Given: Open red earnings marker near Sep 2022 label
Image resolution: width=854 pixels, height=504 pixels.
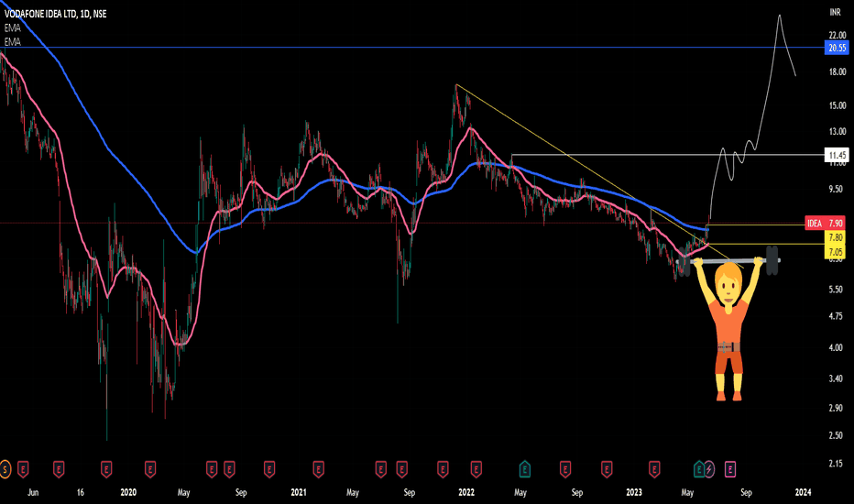Looking at the screenshot, I should point(565,468).
